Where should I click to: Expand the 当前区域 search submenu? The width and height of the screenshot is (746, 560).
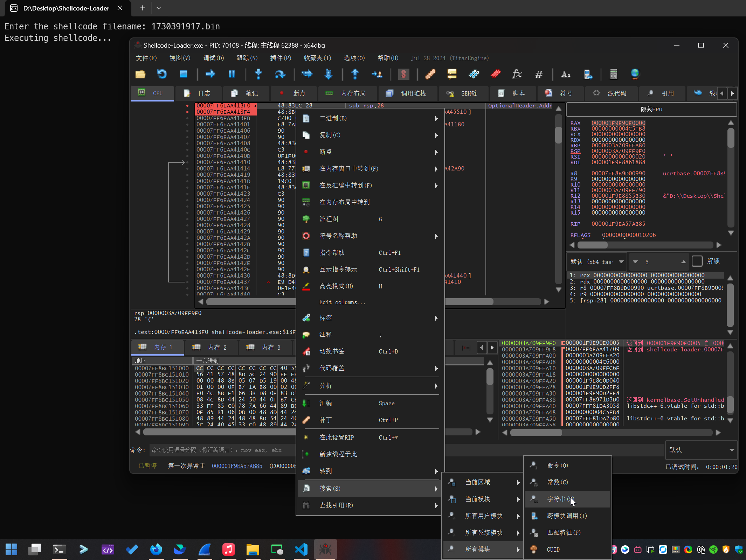coord(483,482)
